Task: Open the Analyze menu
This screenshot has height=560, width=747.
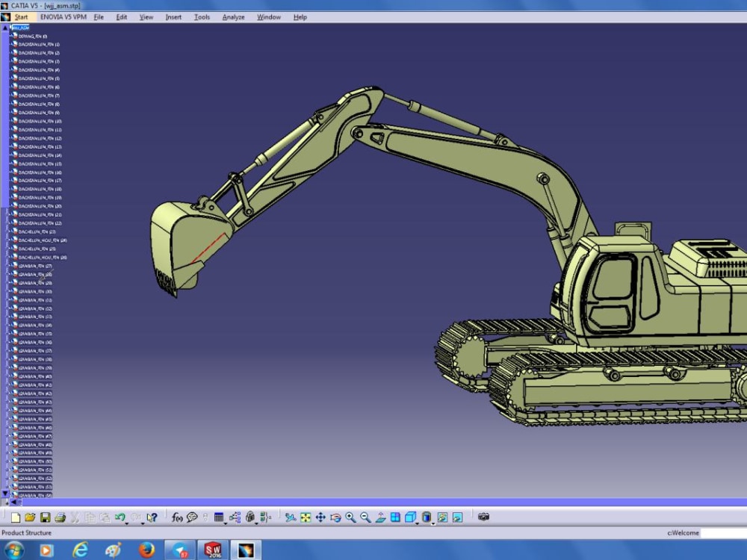Action: coord(233,17)
